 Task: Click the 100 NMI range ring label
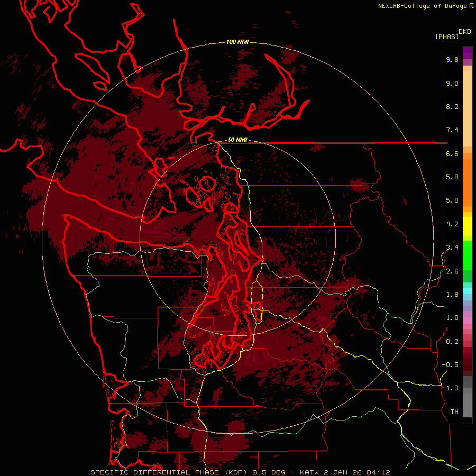click(x=237, y=42)
